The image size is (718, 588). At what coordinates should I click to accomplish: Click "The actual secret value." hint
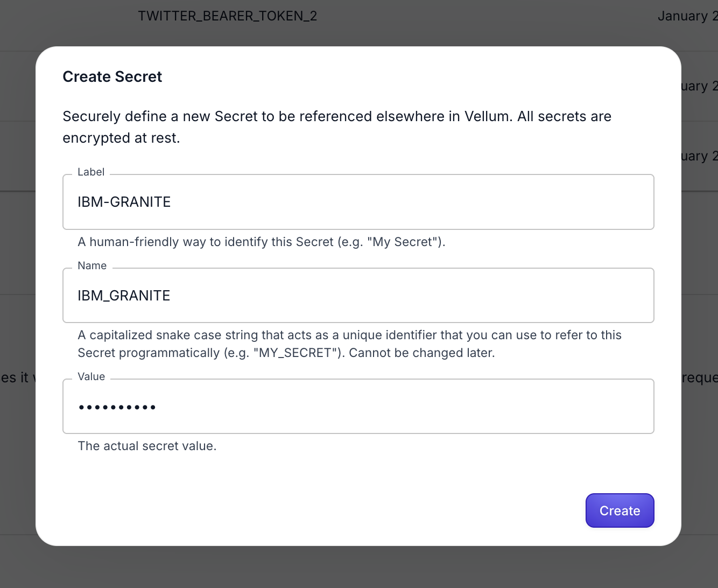[x=147, y=446]
